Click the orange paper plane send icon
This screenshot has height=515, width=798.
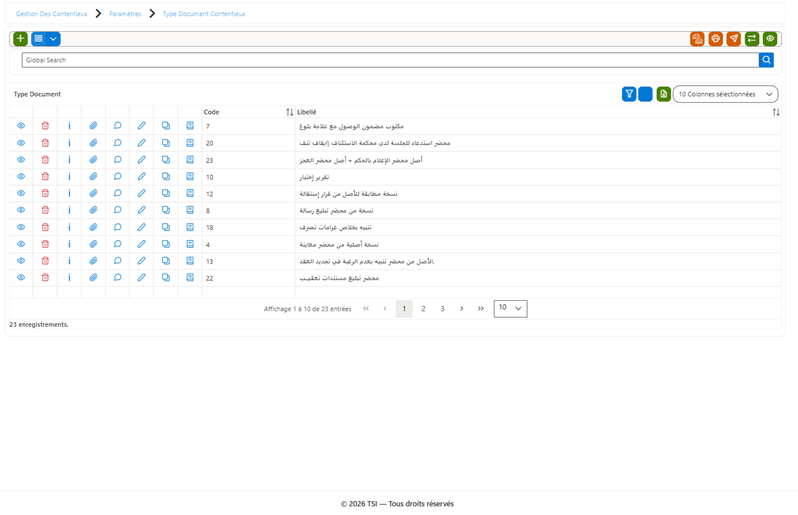pyautogui.click(x=733, y=39)
